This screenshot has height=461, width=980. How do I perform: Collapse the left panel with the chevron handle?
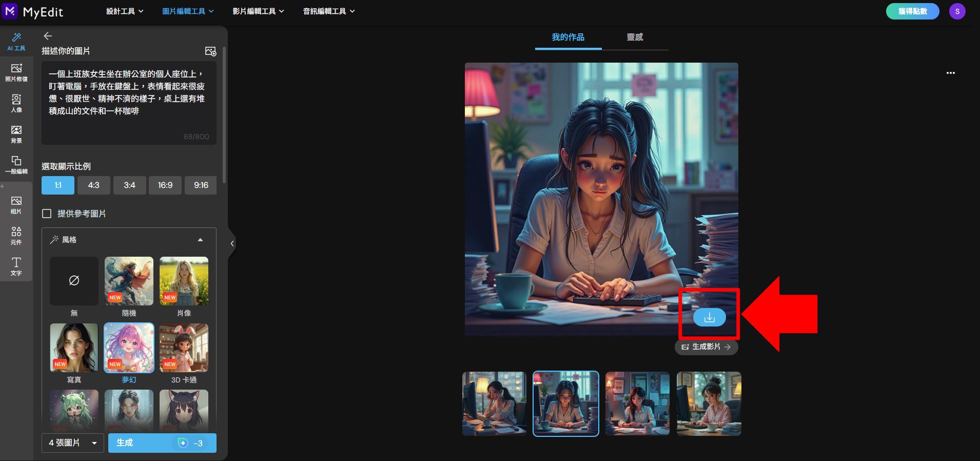(x=232, y=243)
